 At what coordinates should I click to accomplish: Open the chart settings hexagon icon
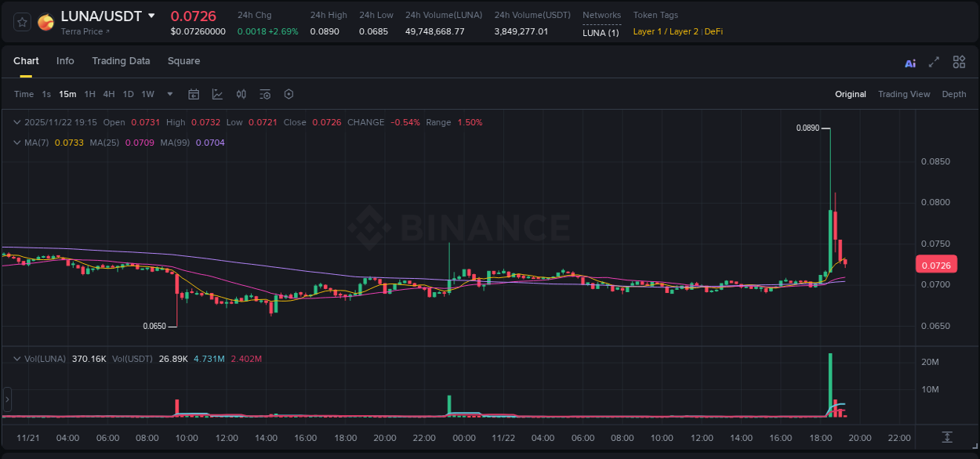[x=289, y=94]
